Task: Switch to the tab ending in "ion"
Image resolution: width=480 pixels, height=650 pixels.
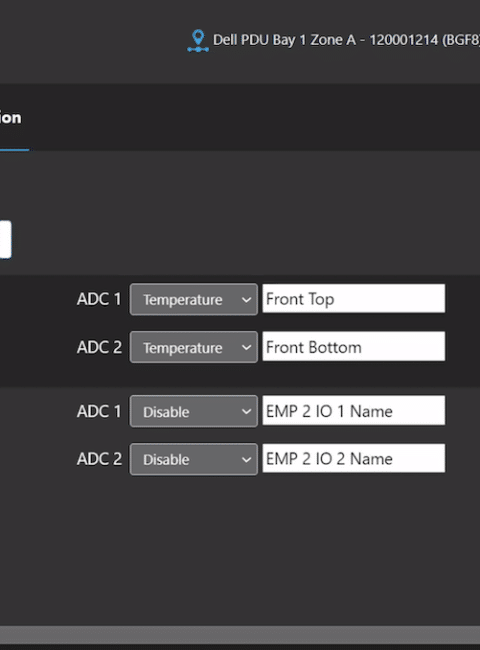Action: click(11, 118)
